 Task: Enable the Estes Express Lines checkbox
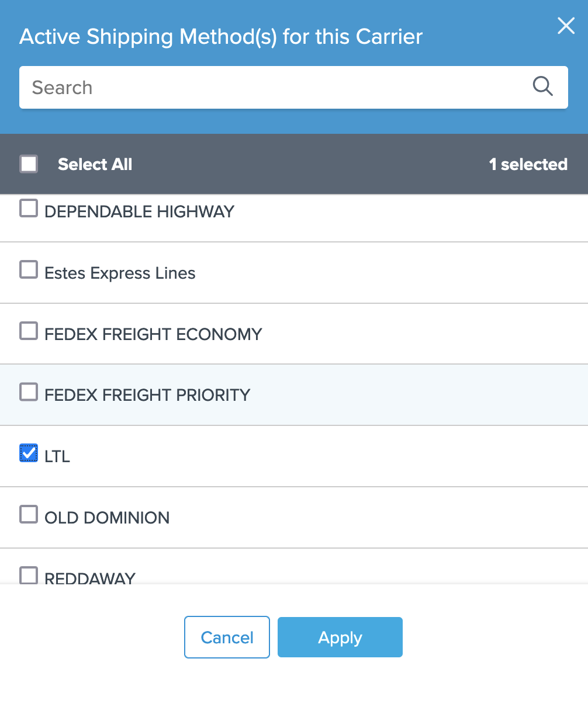point(29,270)
